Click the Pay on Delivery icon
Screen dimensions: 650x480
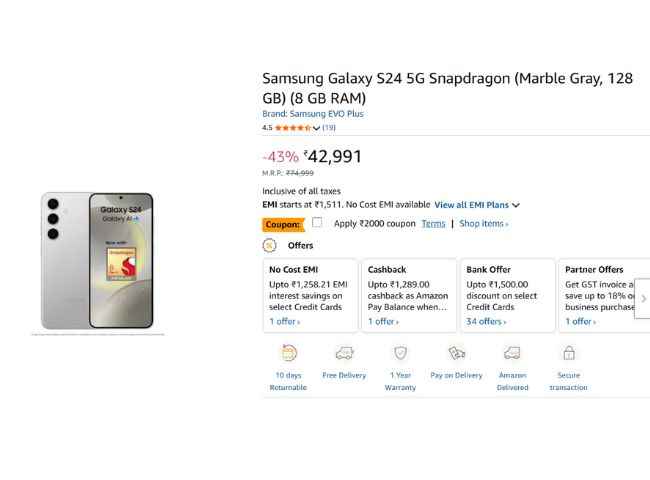pos(456,353)
